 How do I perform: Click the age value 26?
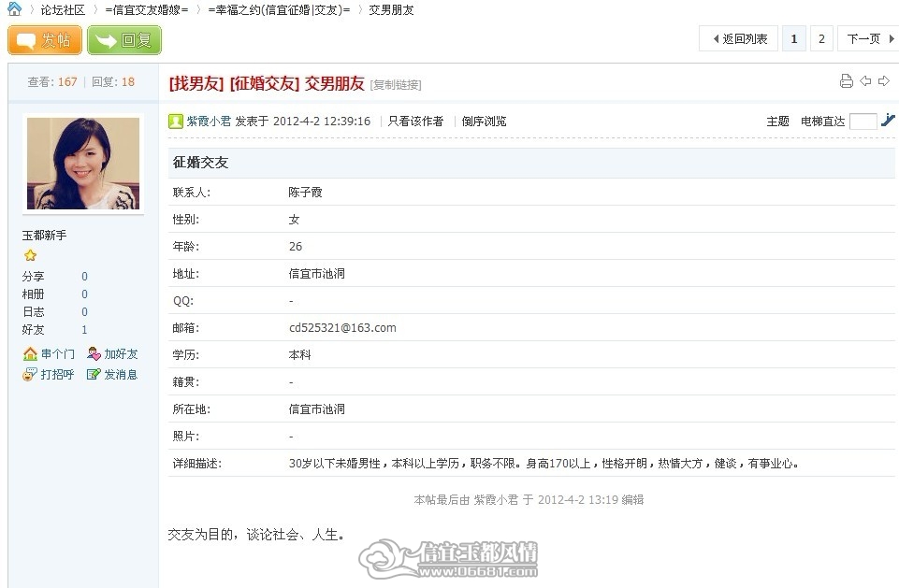click(x=296, y=247)
